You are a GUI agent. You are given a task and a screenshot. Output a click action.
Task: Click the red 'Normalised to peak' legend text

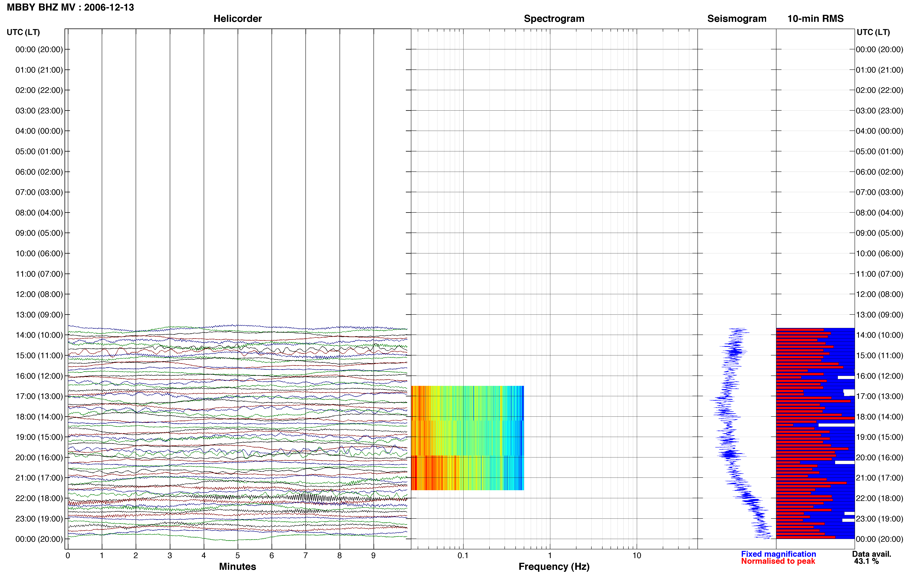click(x=778, y=561)
